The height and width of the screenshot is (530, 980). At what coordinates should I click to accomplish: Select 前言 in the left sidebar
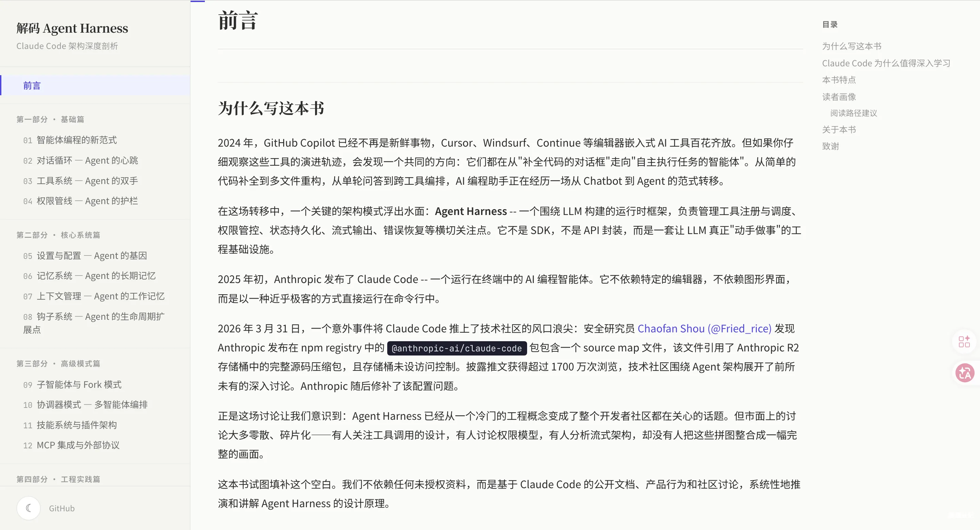(x=32, y=85)
